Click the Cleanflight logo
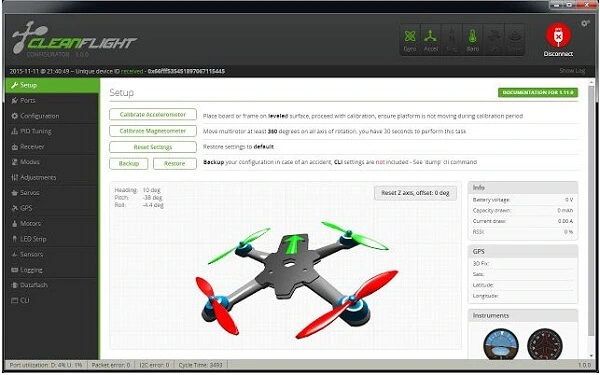The width and height of the screenshot is (600, 375). (74, 39)
